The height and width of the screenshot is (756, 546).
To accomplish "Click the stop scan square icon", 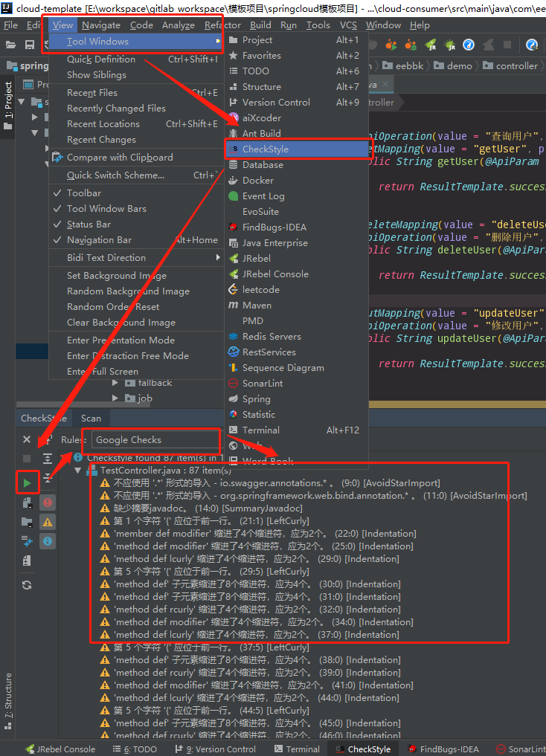I will pyautogui.click(x=27, y=459).
